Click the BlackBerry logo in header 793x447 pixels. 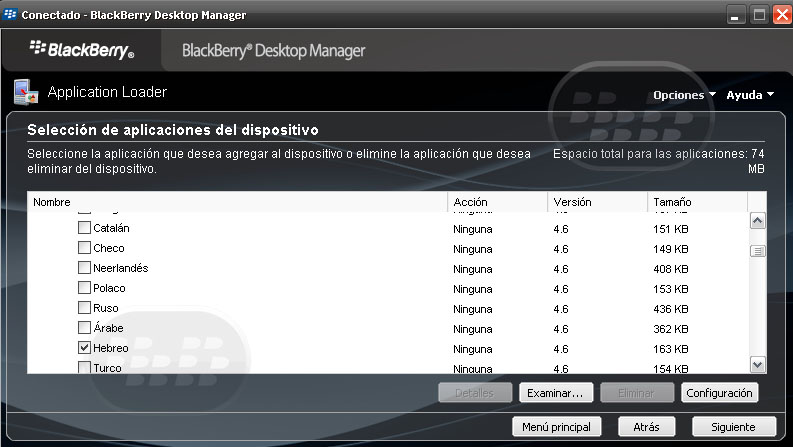82,50
